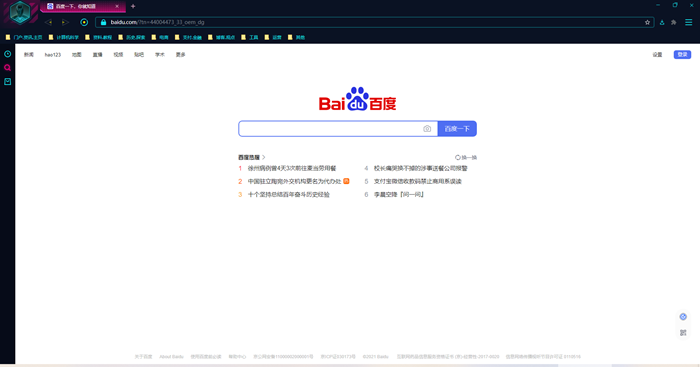Screen dimensions: 700x367
Task: Open the 新闻 nav link
Action: coord(29,54)
